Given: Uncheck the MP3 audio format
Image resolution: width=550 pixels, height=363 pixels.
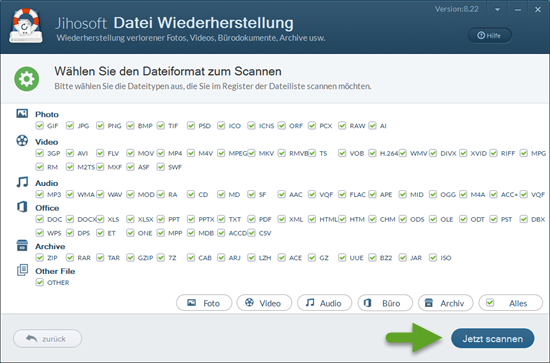Looking at the screenshot, I should pos(40,194).
